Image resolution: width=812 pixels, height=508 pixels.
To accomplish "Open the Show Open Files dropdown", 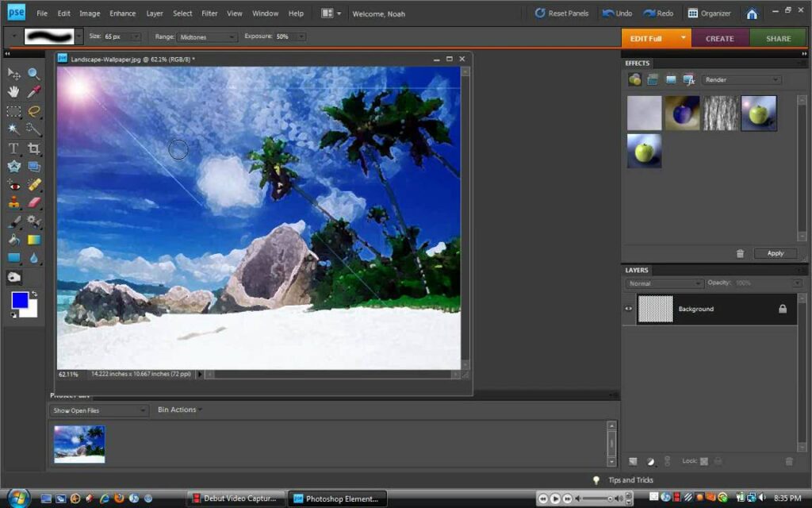I will pyautogui.click(x=98, y=410).
